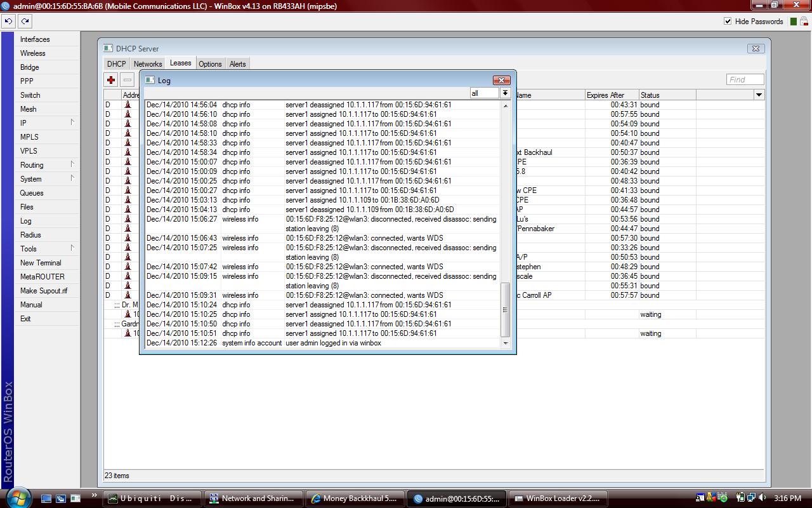Switch to the Alerts tab
Screen dimensions: 812x508
point(237,63)
